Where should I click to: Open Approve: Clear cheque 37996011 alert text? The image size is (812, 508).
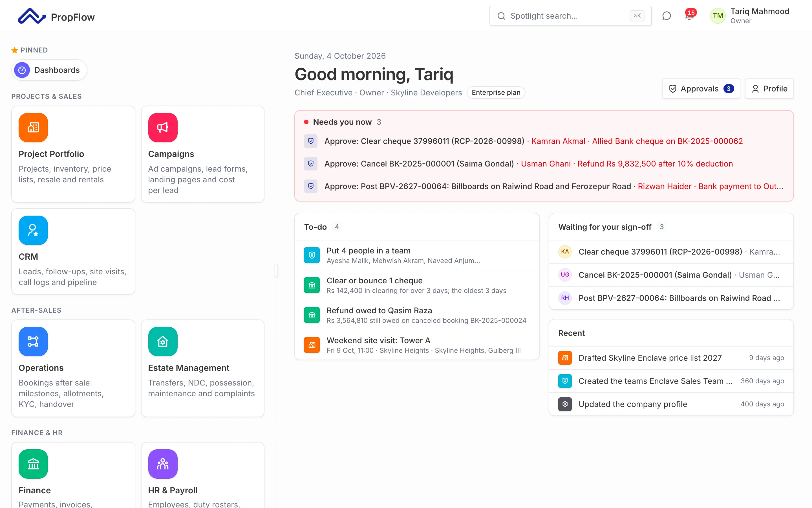point(424,141)
